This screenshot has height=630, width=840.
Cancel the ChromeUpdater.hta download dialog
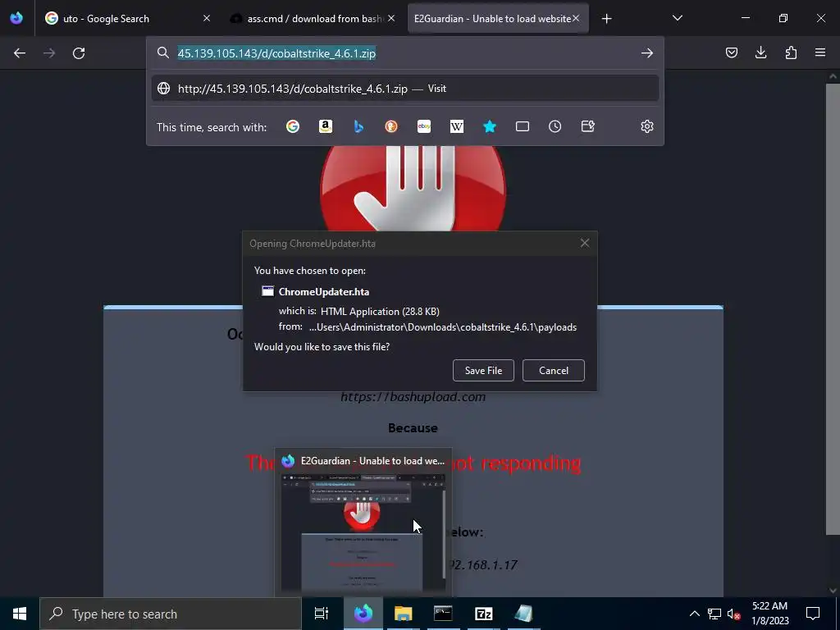pos(554,370)
